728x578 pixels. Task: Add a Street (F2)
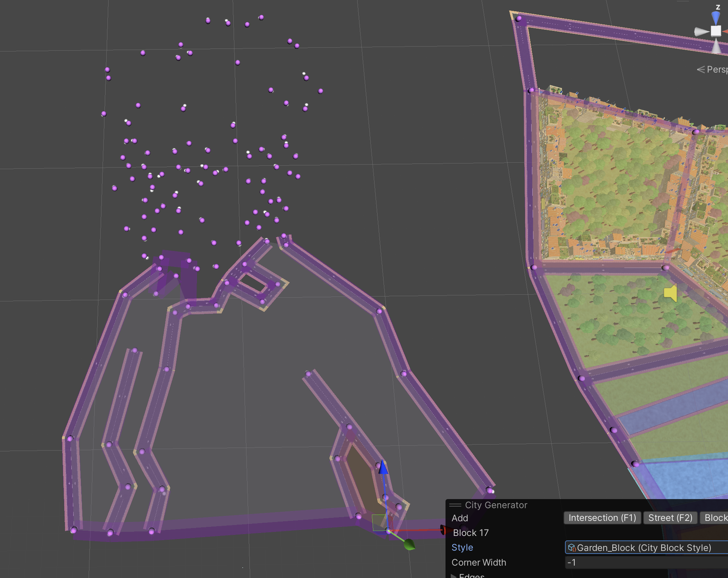[671, 518]
